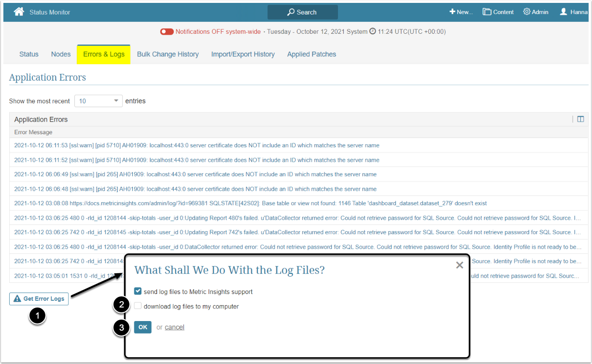Click the Get Error Logs button
The height and width of the screenshot is (364, 592).
point(39,299)
